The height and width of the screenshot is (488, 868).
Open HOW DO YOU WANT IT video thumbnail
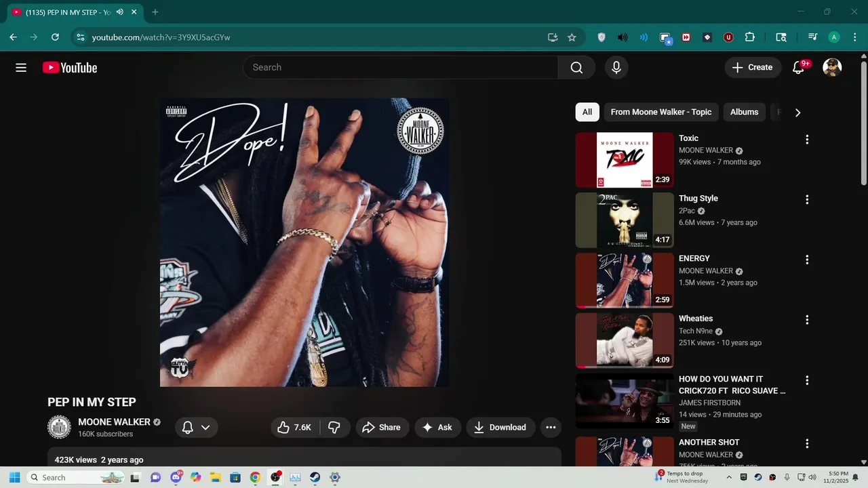pos(625,401)
